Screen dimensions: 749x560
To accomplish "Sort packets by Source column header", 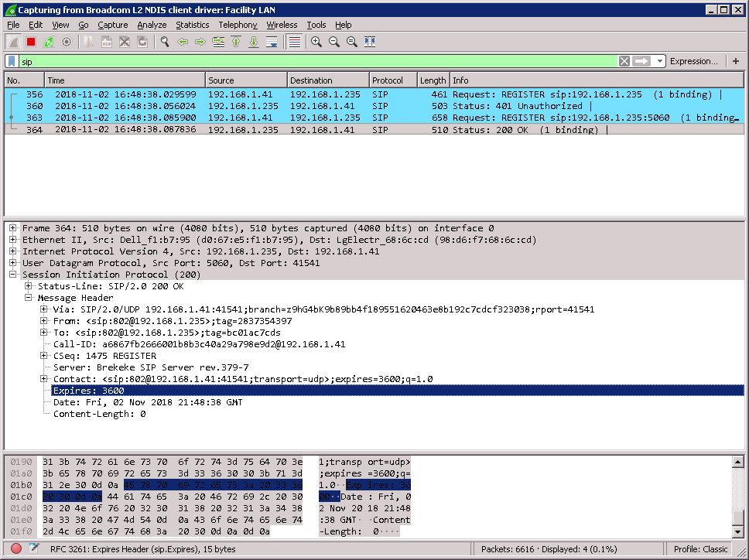I will tap(247, 80).
